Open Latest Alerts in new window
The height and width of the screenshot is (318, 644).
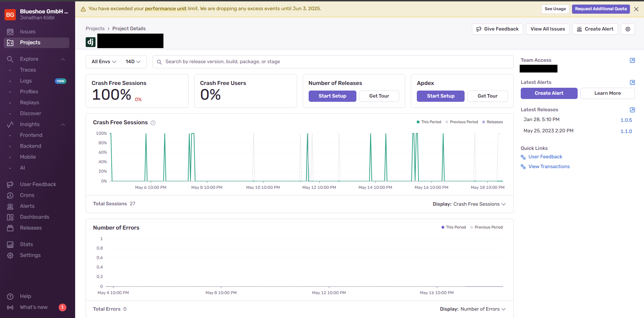(x=632, y=82)
